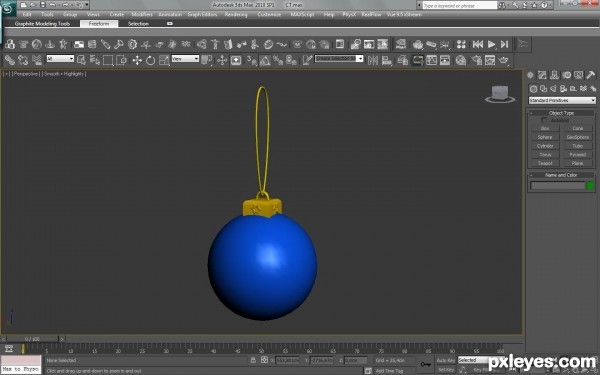Select the Shapes category icon
600x375 pixels.
click(x=543, y=89)
